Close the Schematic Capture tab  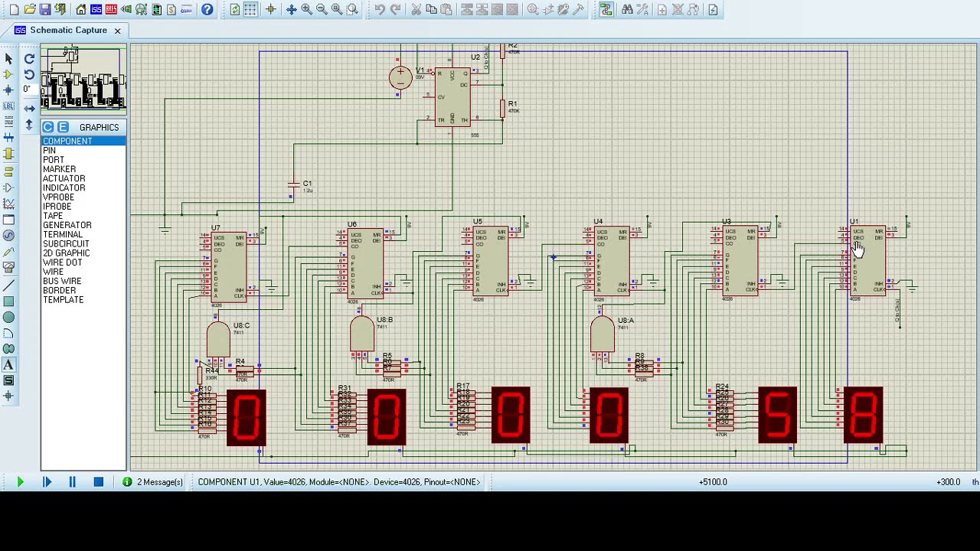click(117, 31)
